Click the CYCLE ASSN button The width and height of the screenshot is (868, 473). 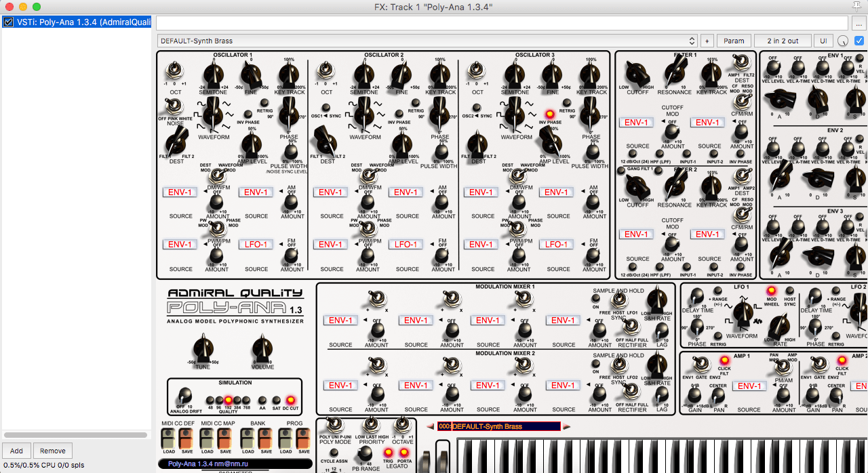click(334, 453)
